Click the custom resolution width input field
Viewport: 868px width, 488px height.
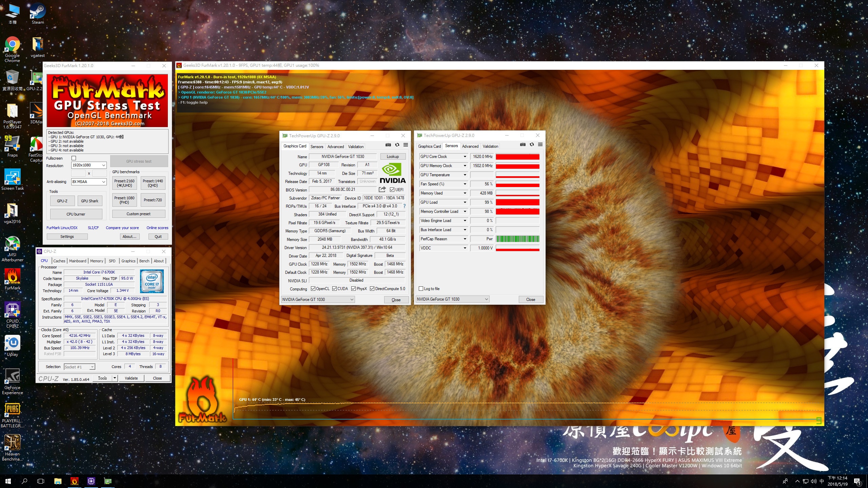(x=78, y=173)
